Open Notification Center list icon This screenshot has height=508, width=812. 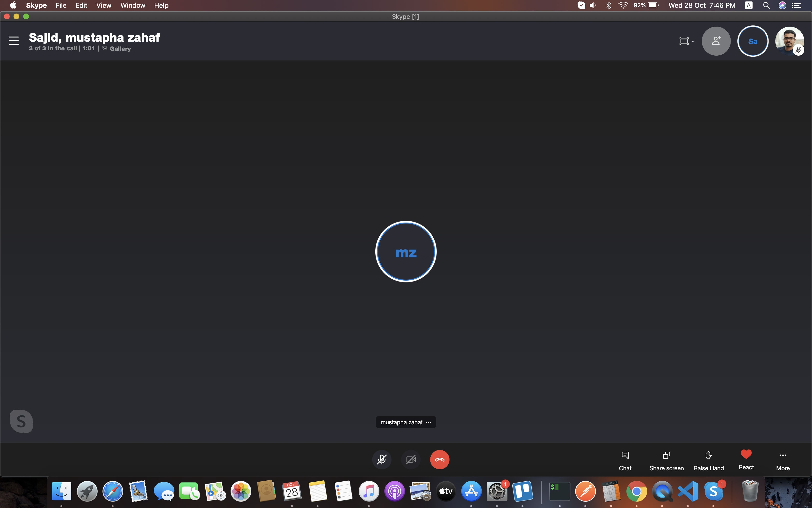[x=797, y=5]
